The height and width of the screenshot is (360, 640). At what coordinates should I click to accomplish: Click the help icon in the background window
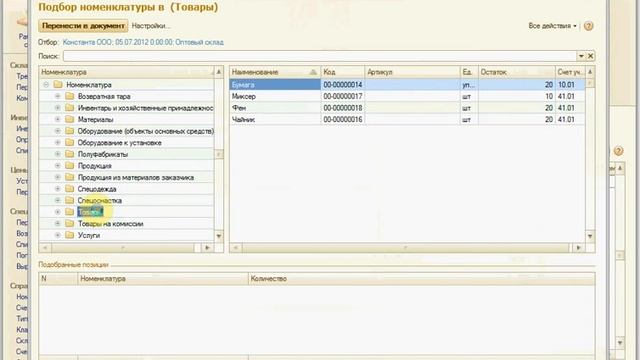618,151
